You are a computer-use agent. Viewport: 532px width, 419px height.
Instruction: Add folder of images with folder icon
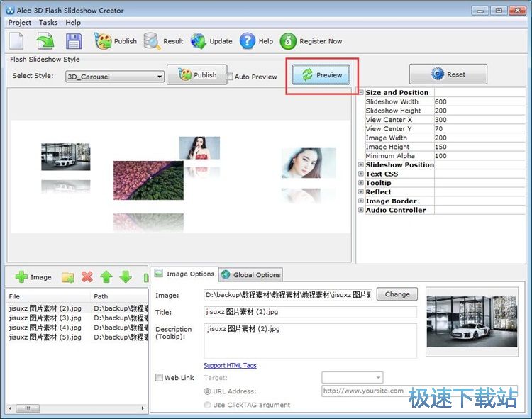click(68, 277)
